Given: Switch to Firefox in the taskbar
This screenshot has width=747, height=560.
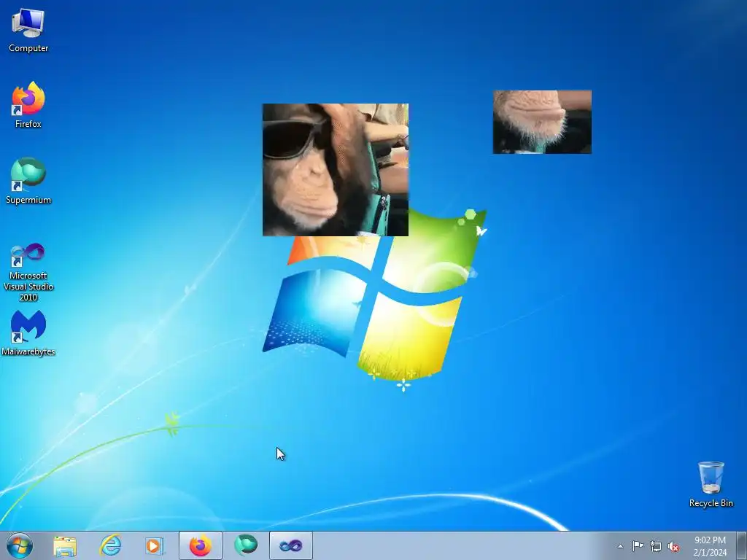Looking at the screenshot, I should (x=201, y=545).
